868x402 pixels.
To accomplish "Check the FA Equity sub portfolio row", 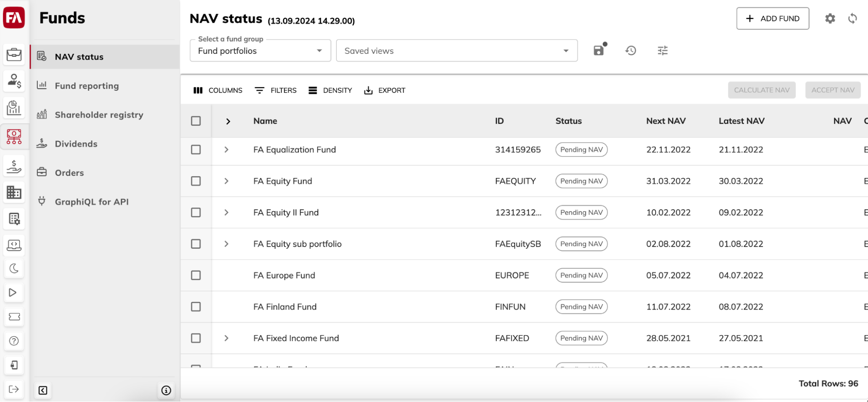I will pos(196,244).
